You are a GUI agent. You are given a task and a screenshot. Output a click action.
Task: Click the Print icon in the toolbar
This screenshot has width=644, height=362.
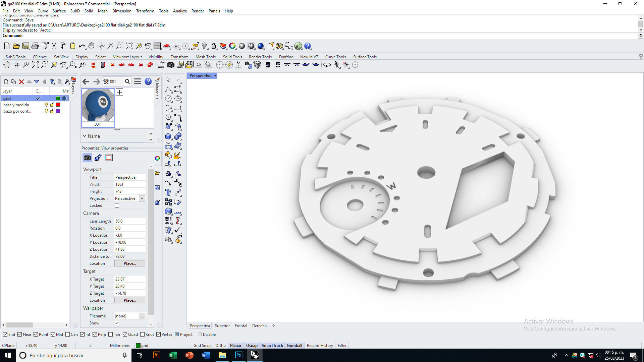35,46
